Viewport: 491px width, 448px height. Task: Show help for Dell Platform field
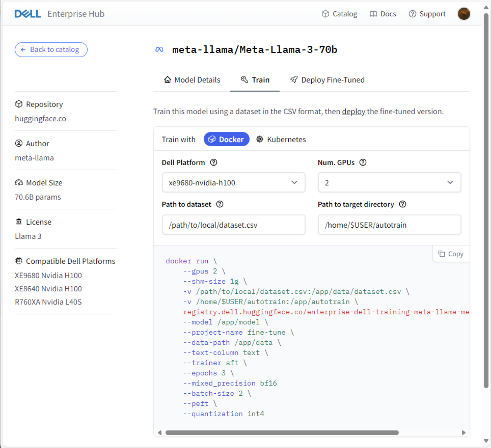[214, 163]
